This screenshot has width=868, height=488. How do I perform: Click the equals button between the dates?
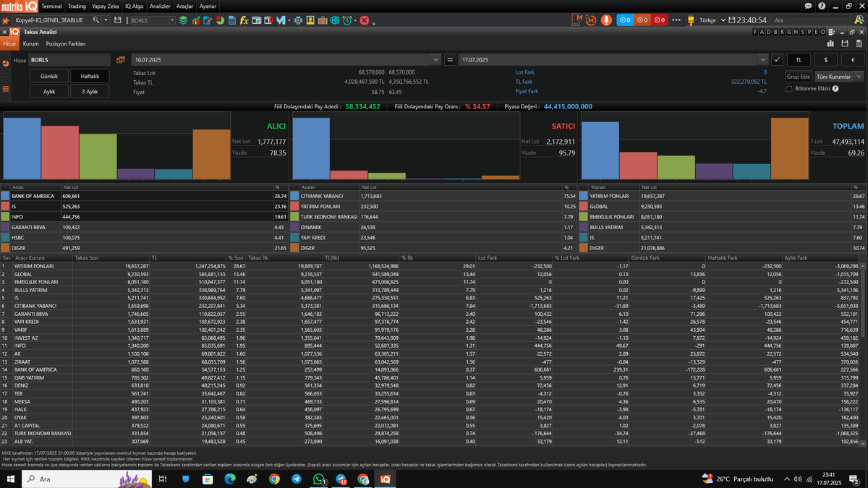pyautogui.click(x=450, y=60)
